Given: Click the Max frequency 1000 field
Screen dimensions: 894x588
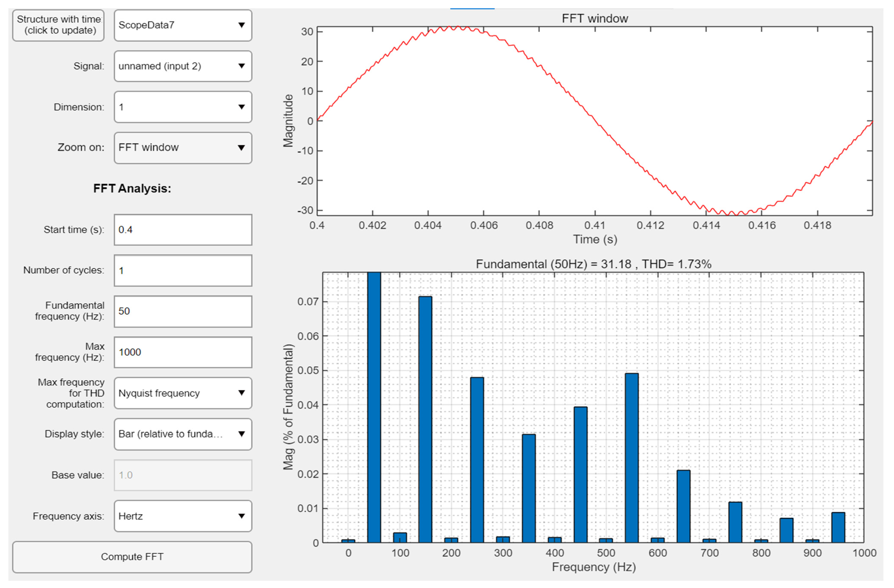Looking at the screenshot, I should coord(182,352).
